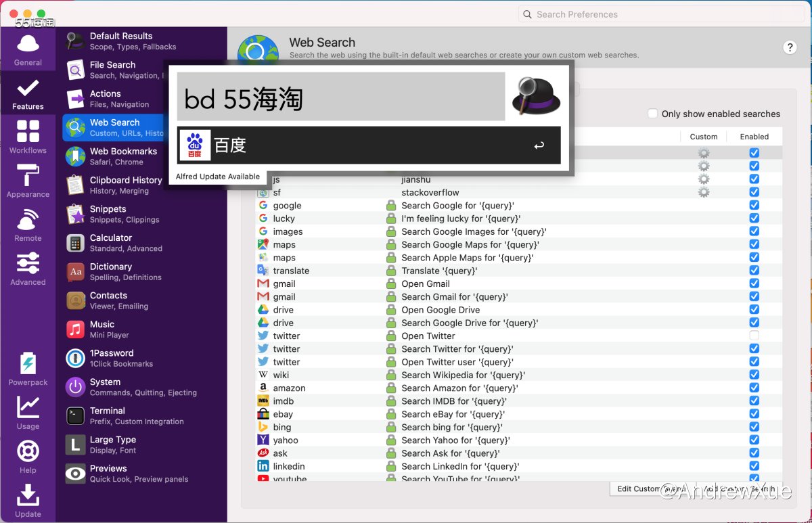Click Alfred Update Available notice
The width and height of the screenshot is (812, 523).
point(218,177)
